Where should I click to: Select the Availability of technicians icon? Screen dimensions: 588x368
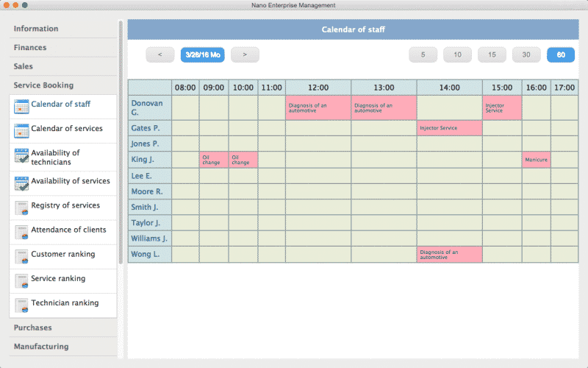click(21, 157)
